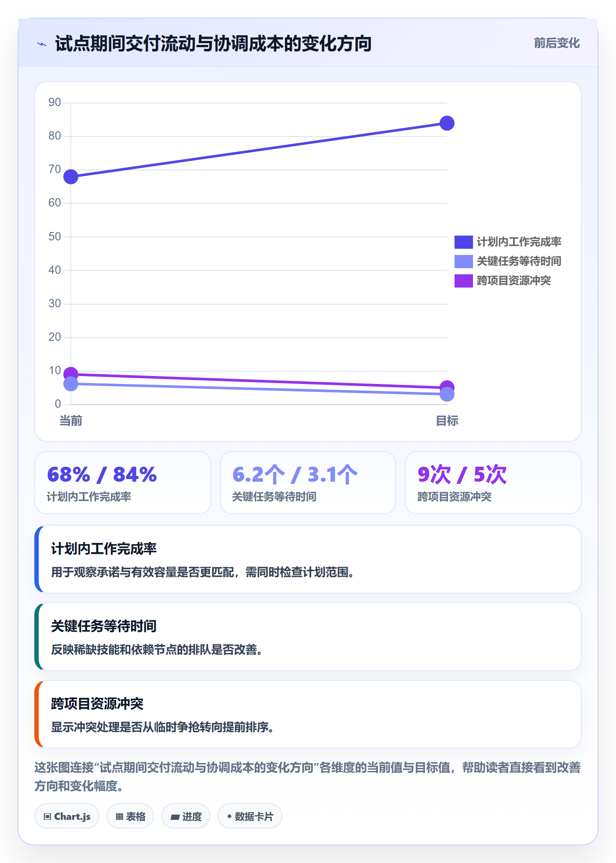This screenshot has width=616, height=863.
Task: Click the 计划内工作完成率 legend label
Action: pyautogui.click(x=519, y=242)
